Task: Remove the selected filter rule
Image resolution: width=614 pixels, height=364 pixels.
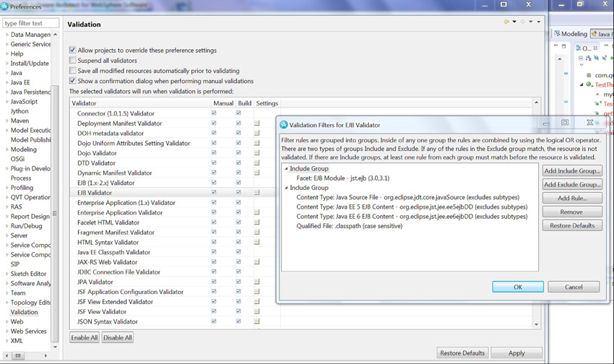Action: tap(572, 212)
